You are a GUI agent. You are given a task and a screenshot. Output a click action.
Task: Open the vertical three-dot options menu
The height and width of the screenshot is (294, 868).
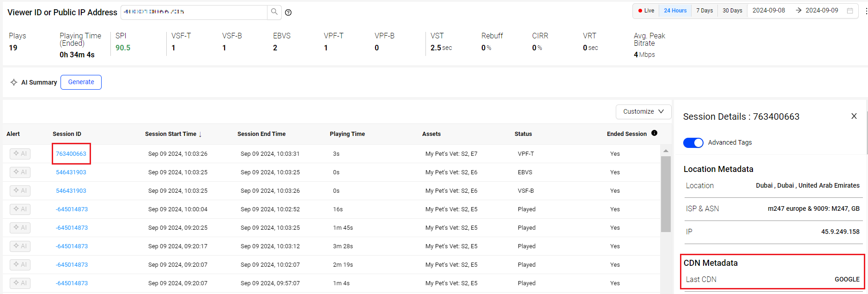[865, 11]
